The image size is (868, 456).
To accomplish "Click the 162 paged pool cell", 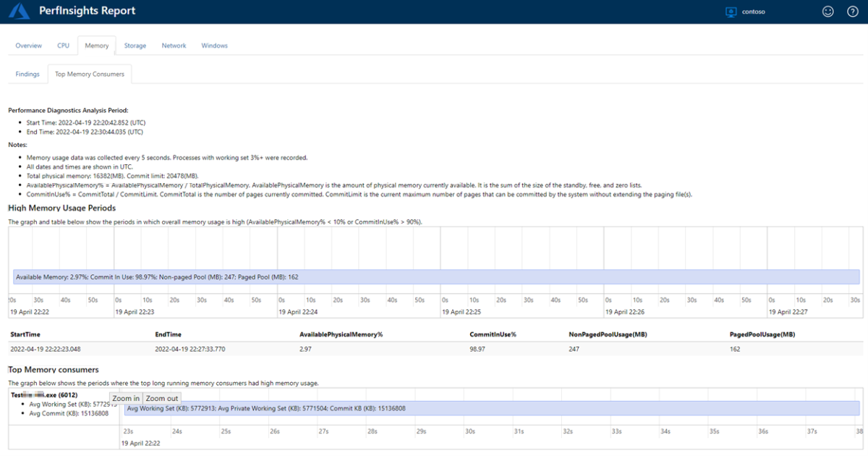I will (735, 348).
